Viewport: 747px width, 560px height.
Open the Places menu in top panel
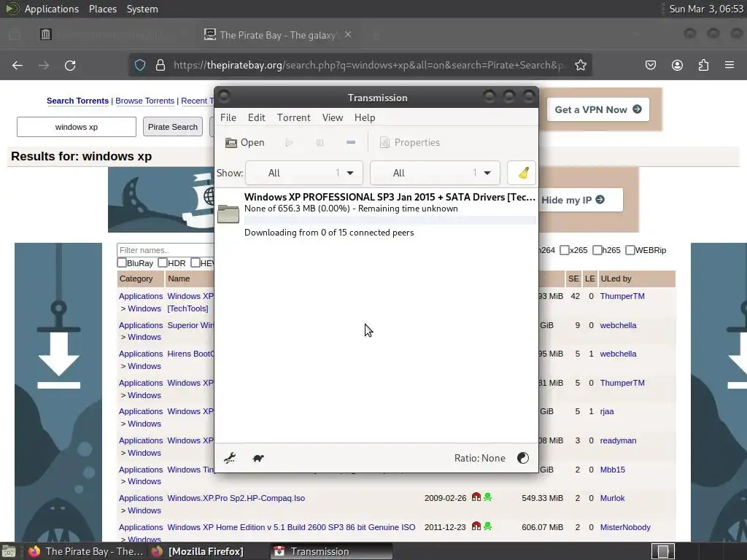102,9
